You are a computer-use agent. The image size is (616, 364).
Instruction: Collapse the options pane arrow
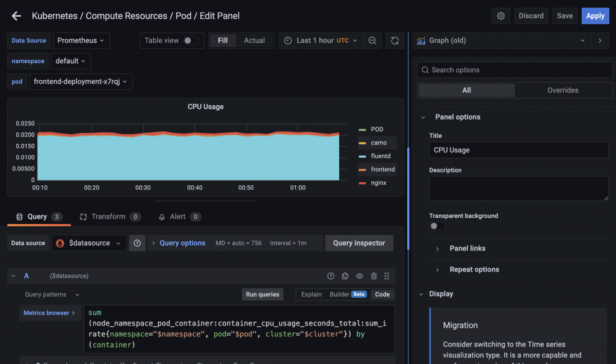coord(600,40)
